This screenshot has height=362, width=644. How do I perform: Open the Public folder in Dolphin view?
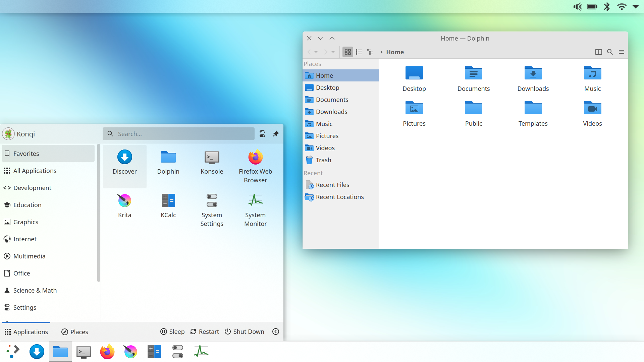(474, 113)
